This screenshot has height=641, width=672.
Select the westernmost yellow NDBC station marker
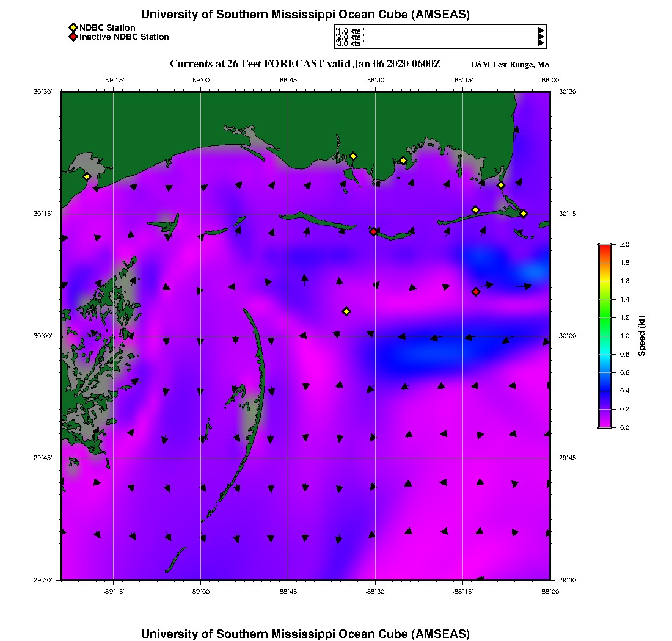[x=87, y=176]
